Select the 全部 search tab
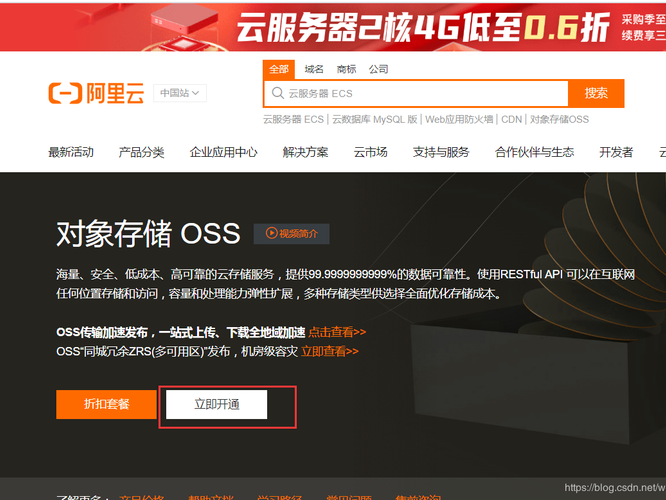 pos(279,69)
